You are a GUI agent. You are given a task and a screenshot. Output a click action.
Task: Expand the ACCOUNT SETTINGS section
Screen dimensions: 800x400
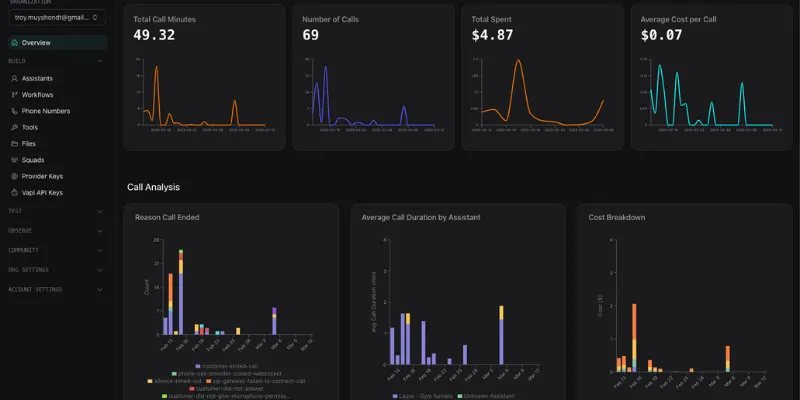[x=99, y=290]
